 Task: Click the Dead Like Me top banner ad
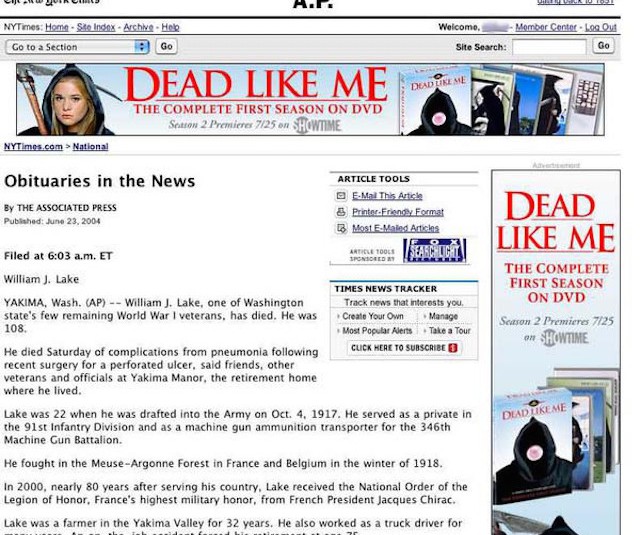click(310, 100)
